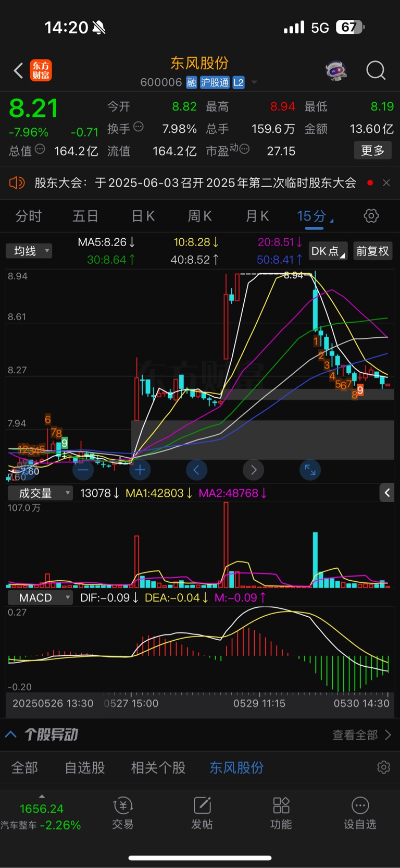Open the DK点 dropdown
Image resolution: width=400 pixels, height=868 pixels.
point(328,251)
